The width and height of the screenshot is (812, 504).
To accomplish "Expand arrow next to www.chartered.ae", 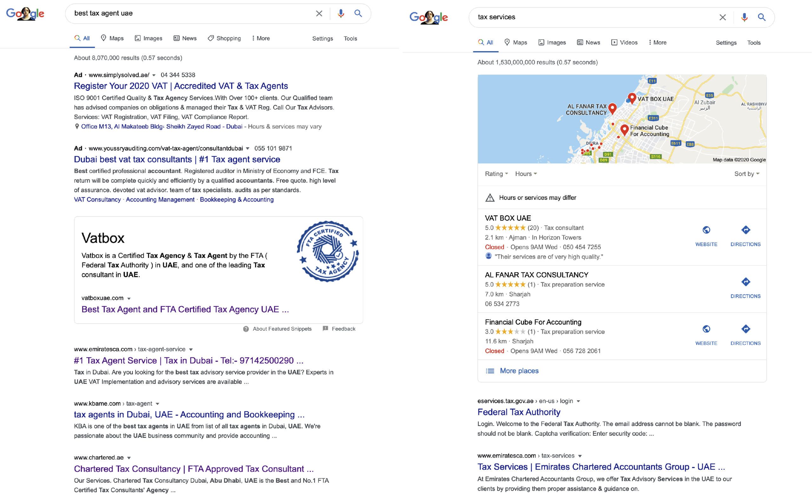I will click(x=129, y=458).
